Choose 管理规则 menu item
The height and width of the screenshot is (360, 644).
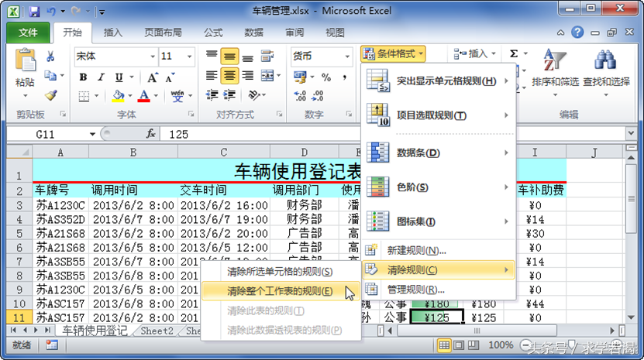[438, 290]
